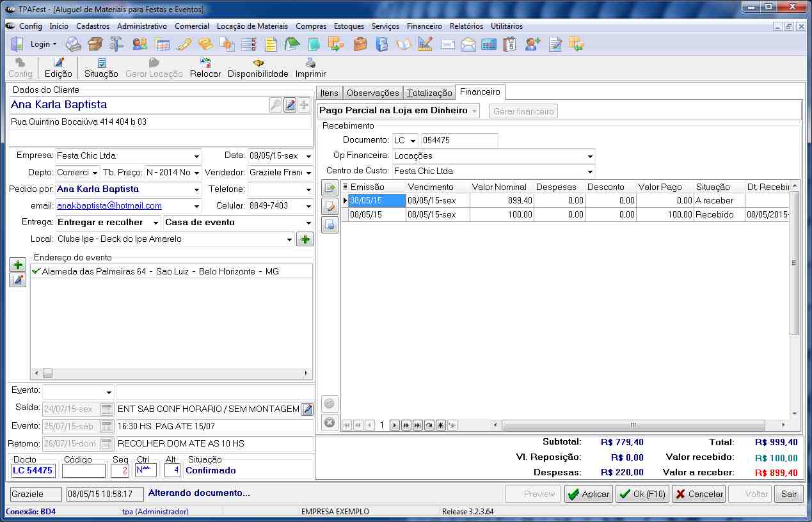Click the open envelope icon in the toolbar

point(468,44)
